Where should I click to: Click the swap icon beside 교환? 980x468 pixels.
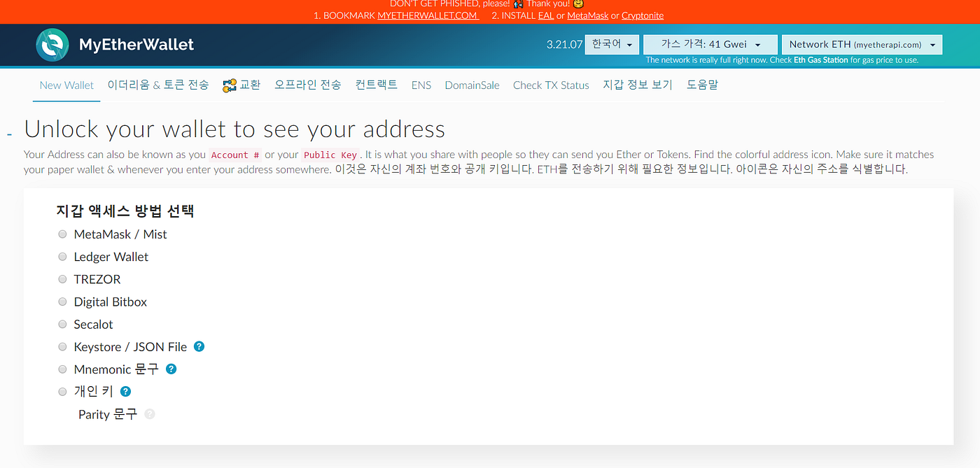pyautogui.click(x=230, y=85)
